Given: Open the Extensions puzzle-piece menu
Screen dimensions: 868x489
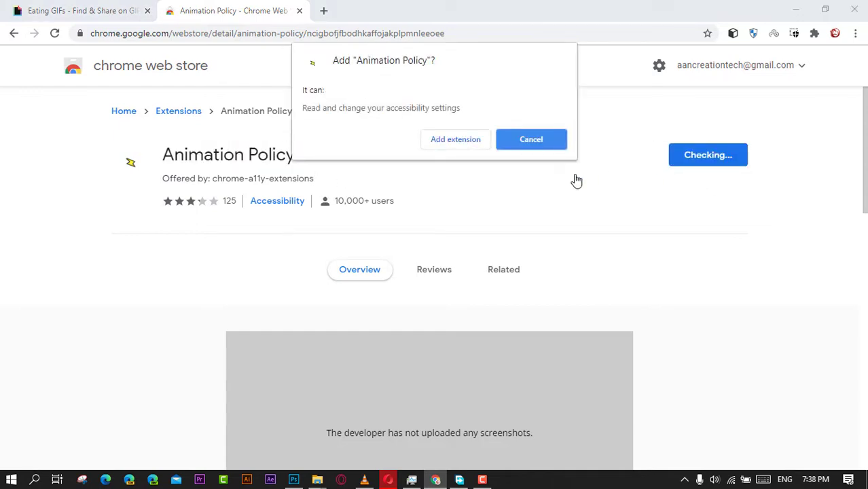Looking at the screenshot, I should pyautogui.click(x=814, y=33).
